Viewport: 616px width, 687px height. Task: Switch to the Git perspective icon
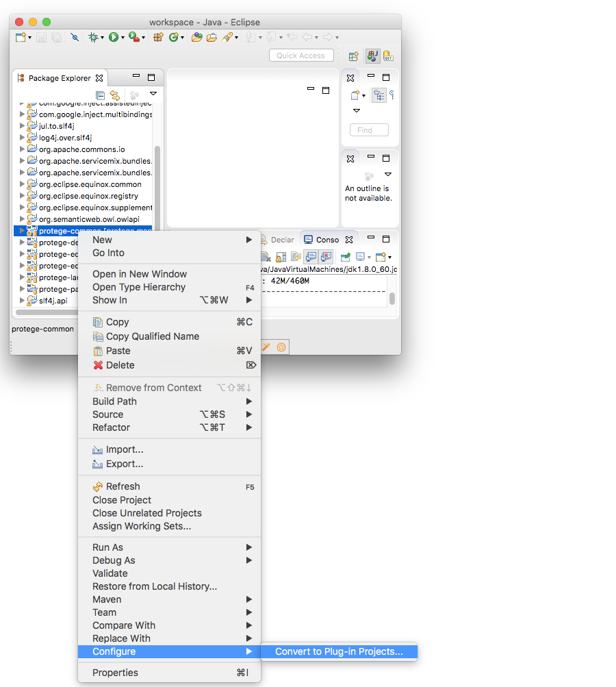388,56
